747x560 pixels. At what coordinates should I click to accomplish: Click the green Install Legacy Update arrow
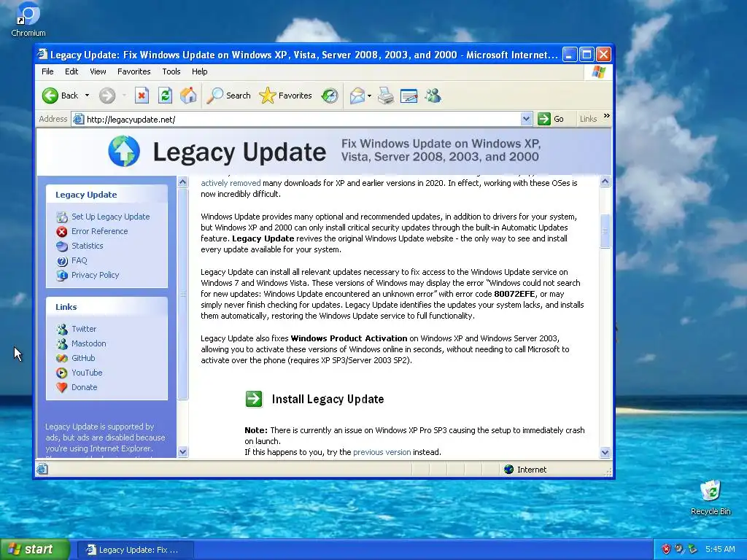254,399
